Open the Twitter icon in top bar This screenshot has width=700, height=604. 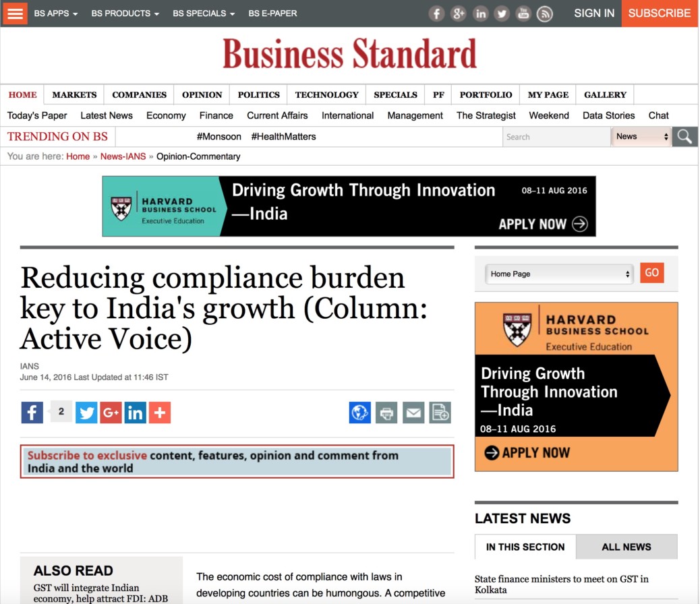(x=502, y=14)
